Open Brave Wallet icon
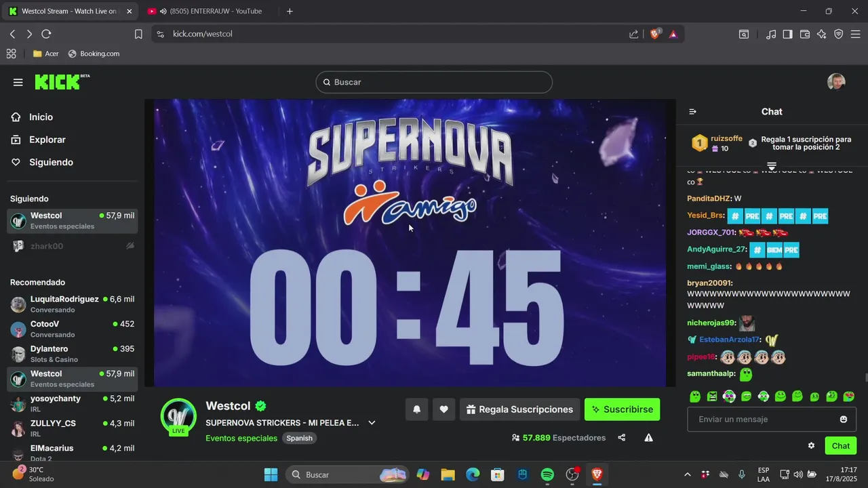This screenshot has width=868, height=488. [805, 34]
